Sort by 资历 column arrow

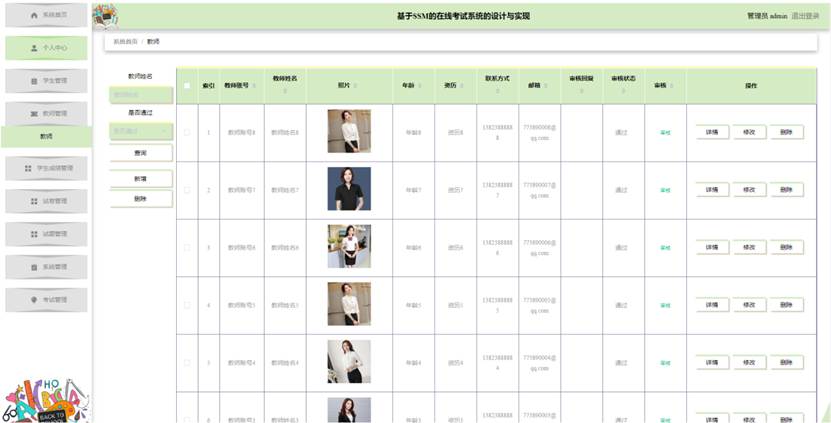pyautogui.click(x=462, y=86)
